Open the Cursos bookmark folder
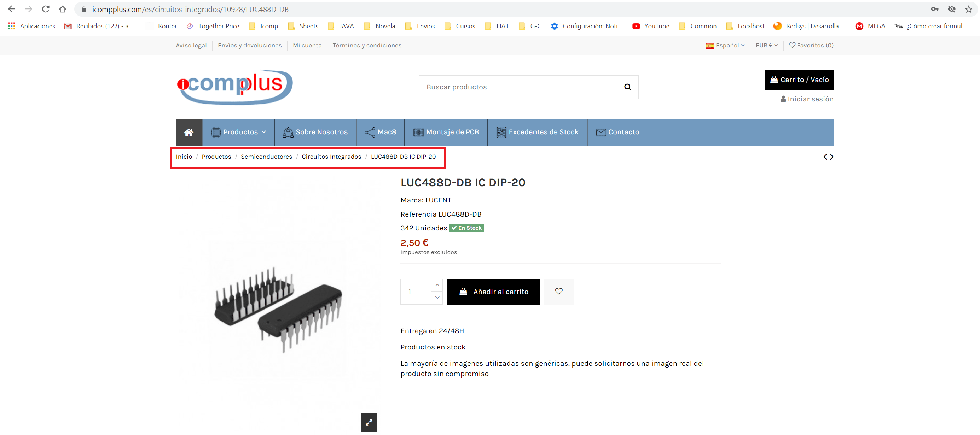The height and width of the screenshot is (435, 980). [460, 26]
